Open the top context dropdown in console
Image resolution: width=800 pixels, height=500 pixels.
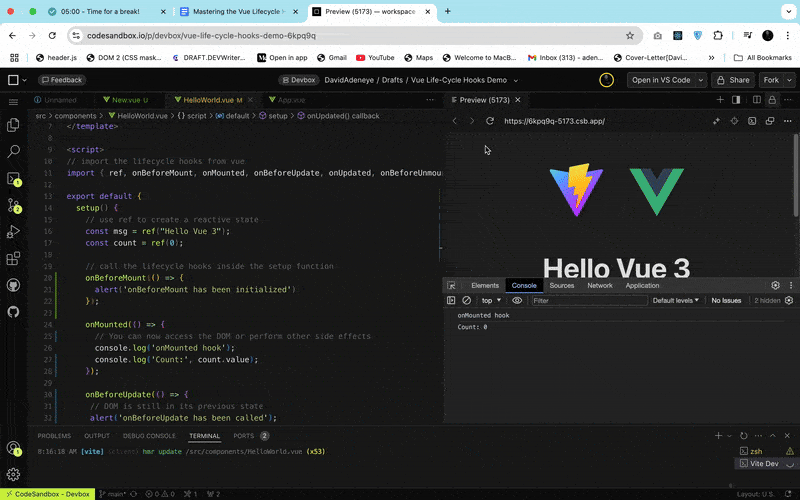pyautogui.click(x=491, y=301)
